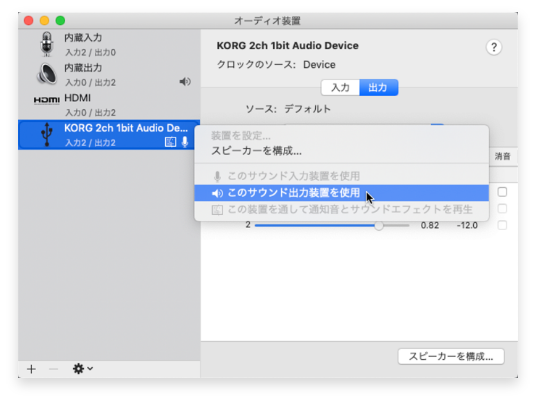Click the speaker icon for 内蔵出力

[x=46, y=74]
